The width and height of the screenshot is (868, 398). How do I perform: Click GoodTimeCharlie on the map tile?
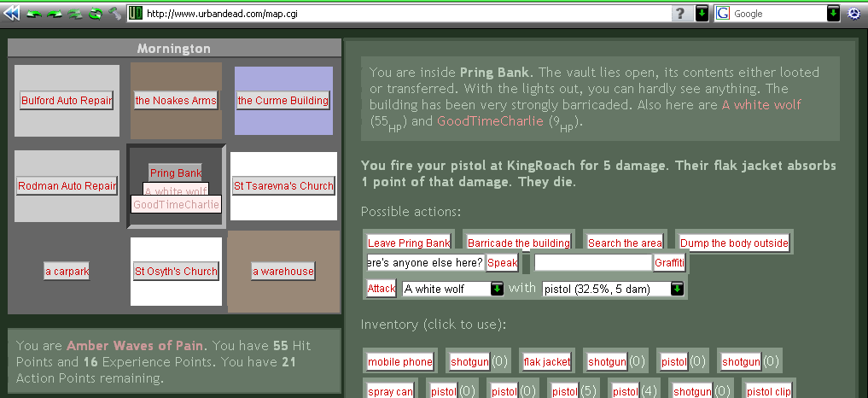pyautogui.click(x=176, y=204)
